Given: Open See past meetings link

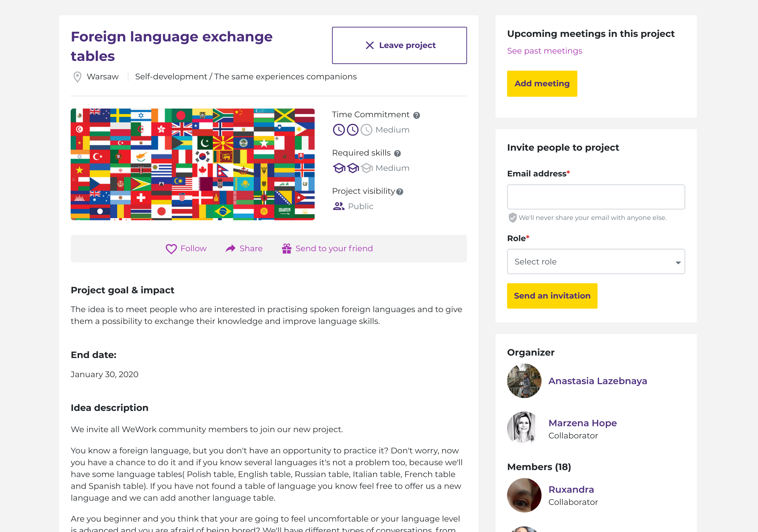Looking at the screenshot, I should (544, 51).
